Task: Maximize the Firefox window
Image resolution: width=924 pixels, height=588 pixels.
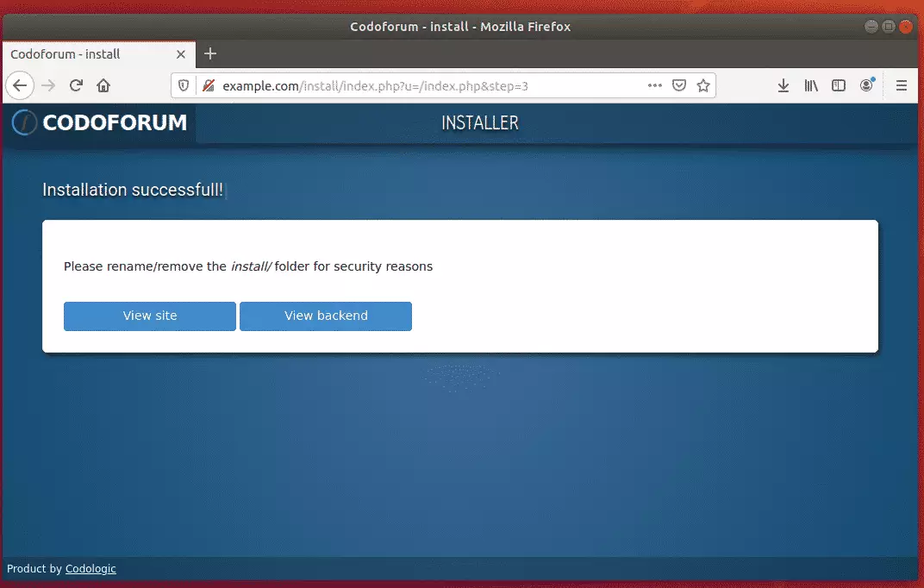Action: 889,27
